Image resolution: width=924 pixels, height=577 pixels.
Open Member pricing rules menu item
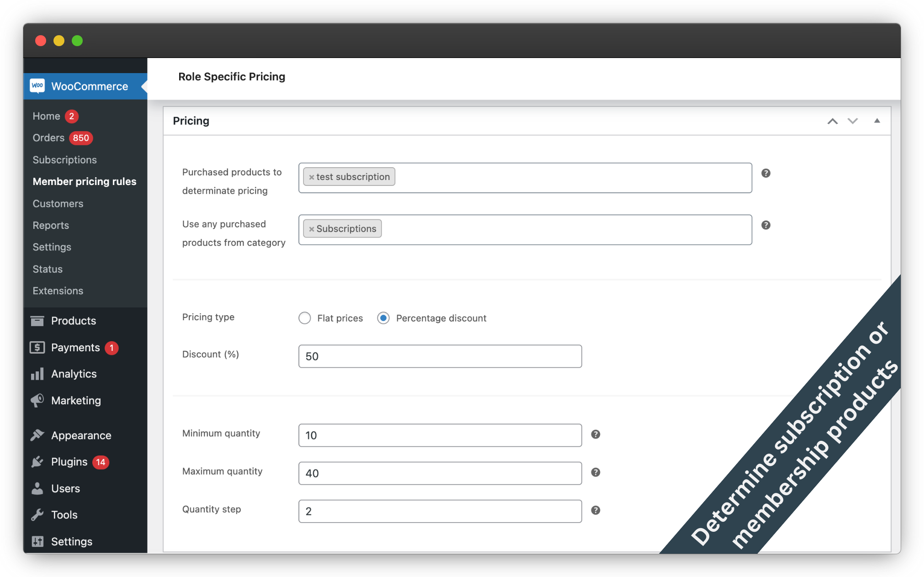85,181
